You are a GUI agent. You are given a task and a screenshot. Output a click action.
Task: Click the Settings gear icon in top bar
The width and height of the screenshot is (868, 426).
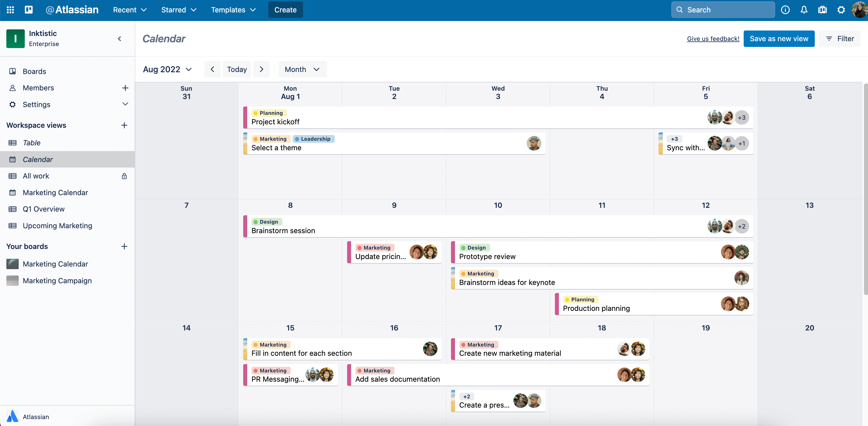[x=841, y=9]
